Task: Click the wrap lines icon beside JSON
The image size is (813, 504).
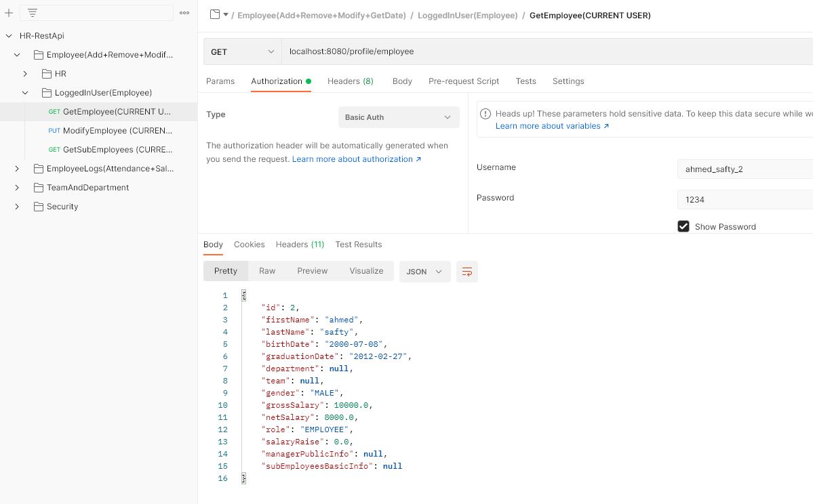Action: pyautogui.click(x=467, y=272)
